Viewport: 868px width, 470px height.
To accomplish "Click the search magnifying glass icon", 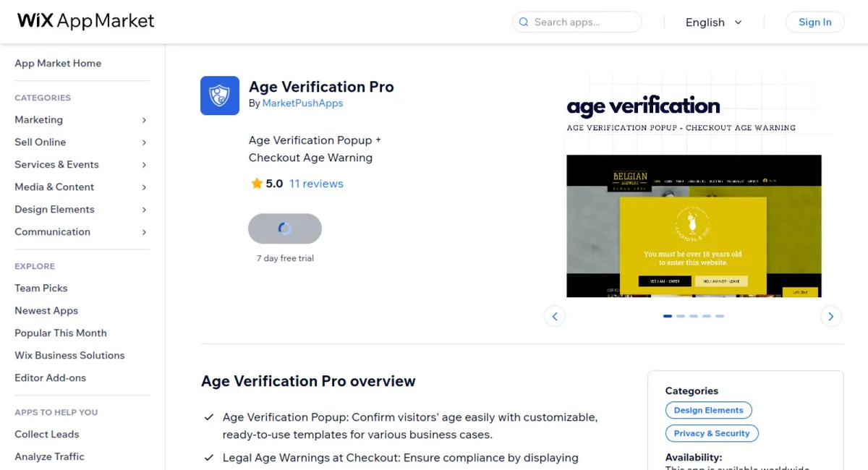I will (523, 22).
